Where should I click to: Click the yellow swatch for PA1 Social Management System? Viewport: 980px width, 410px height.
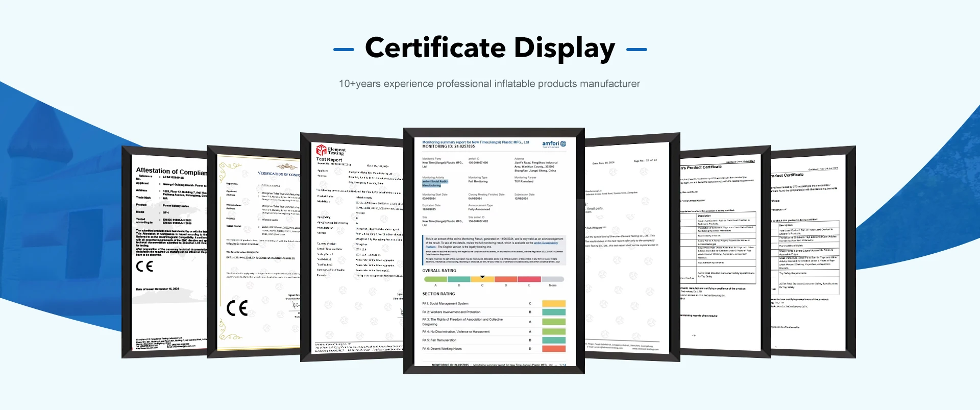(x=554, y=303)
